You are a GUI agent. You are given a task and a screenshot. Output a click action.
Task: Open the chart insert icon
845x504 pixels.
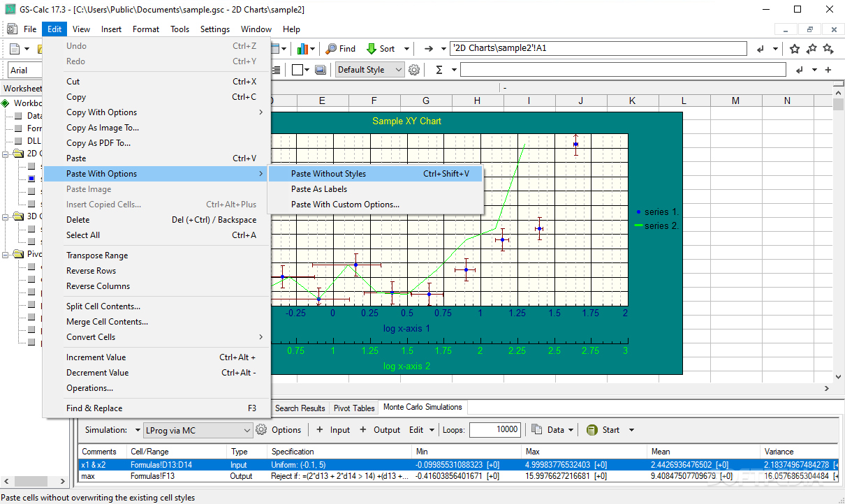tap(302, 49)
